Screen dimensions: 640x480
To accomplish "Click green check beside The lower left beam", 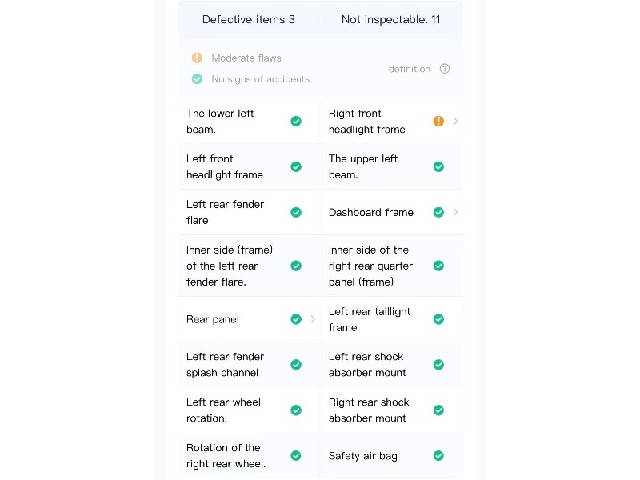I will tap(296, 121).
